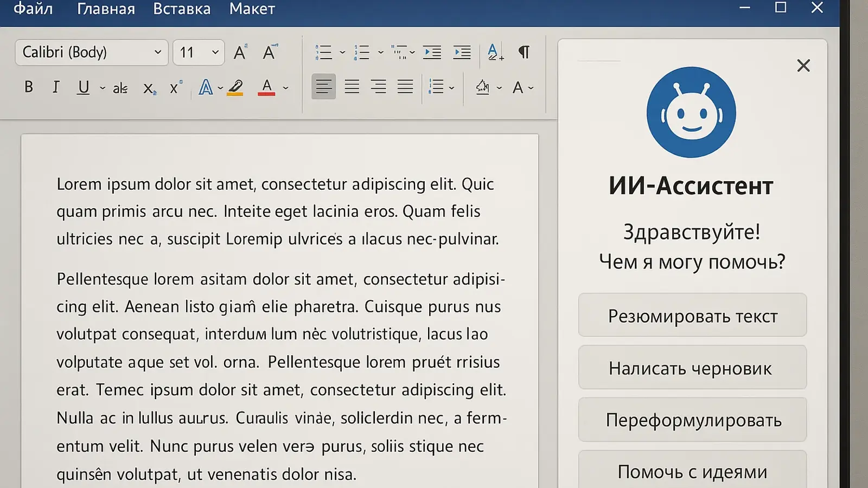Viewport: 868px width, 488px height.
Task: Click the text Чем я могу помочь?
Action: click(x=692, y=262)
